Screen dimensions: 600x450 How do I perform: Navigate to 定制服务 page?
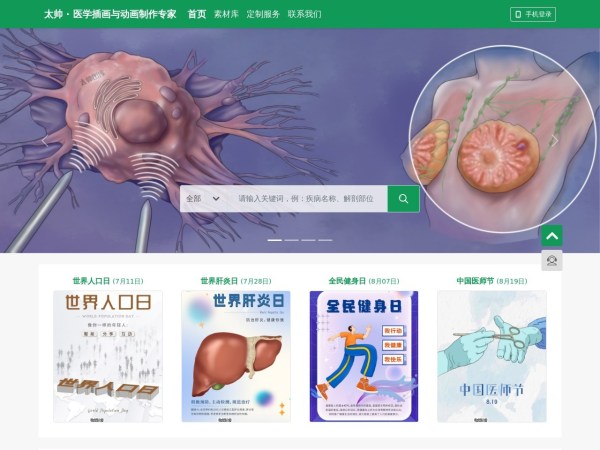tap(263, 14)
